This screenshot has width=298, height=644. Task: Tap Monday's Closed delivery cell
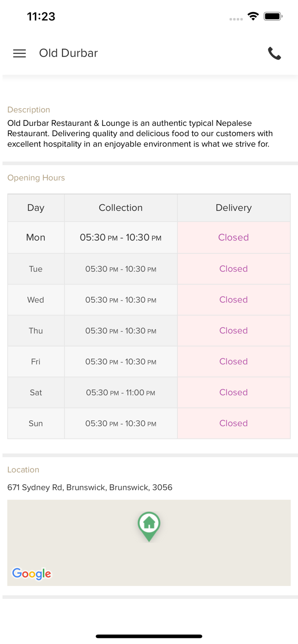point(233,237)
